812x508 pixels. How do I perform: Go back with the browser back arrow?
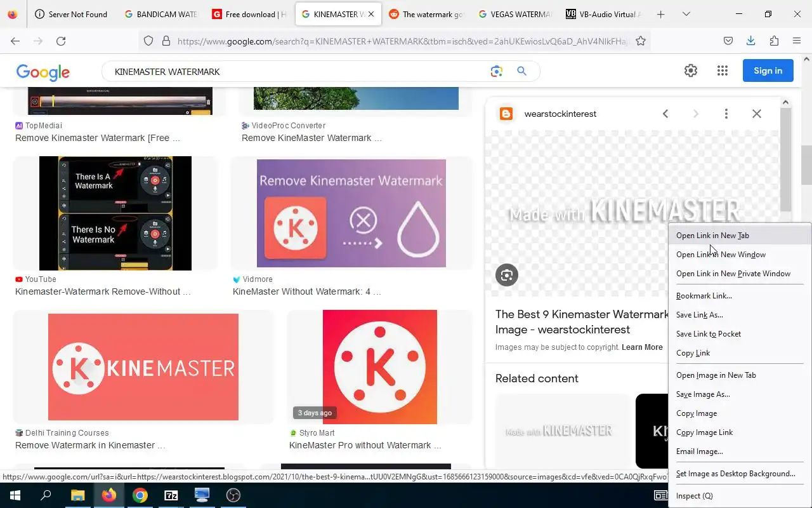(15, 41)
